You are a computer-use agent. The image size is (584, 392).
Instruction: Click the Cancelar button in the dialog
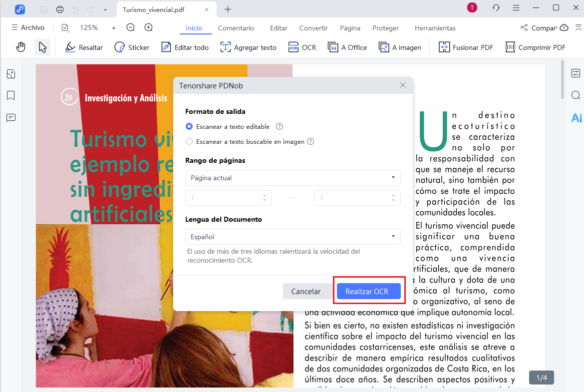[x=306, y=291]
